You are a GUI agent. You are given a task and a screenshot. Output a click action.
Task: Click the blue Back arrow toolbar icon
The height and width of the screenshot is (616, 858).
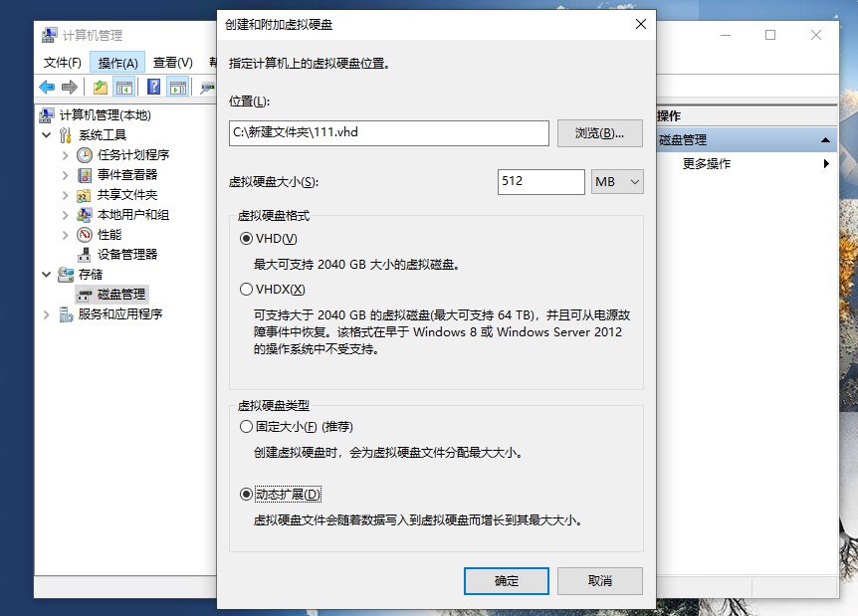click(47, 87)
